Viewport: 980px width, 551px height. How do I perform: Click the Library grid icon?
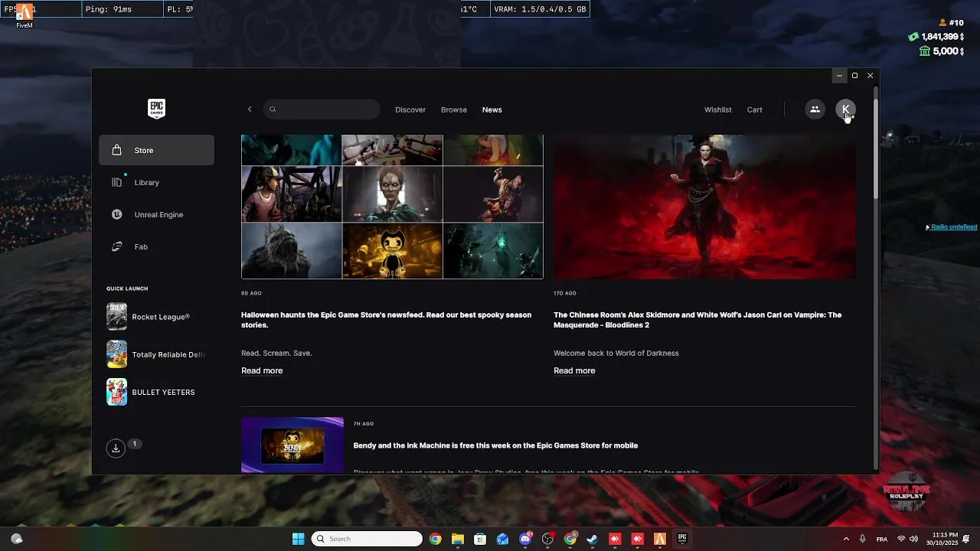point(116,182)
